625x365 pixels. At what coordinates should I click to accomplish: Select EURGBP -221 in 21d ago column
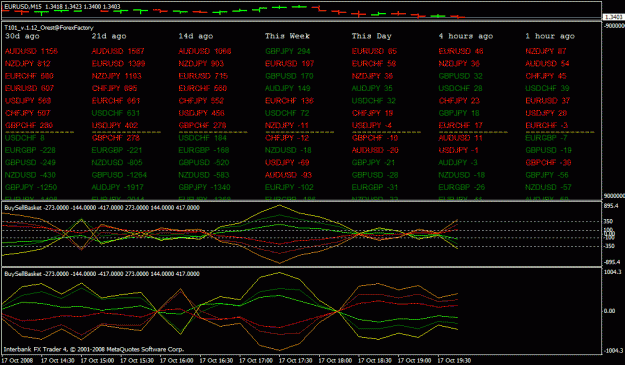(x=117, y=150)
